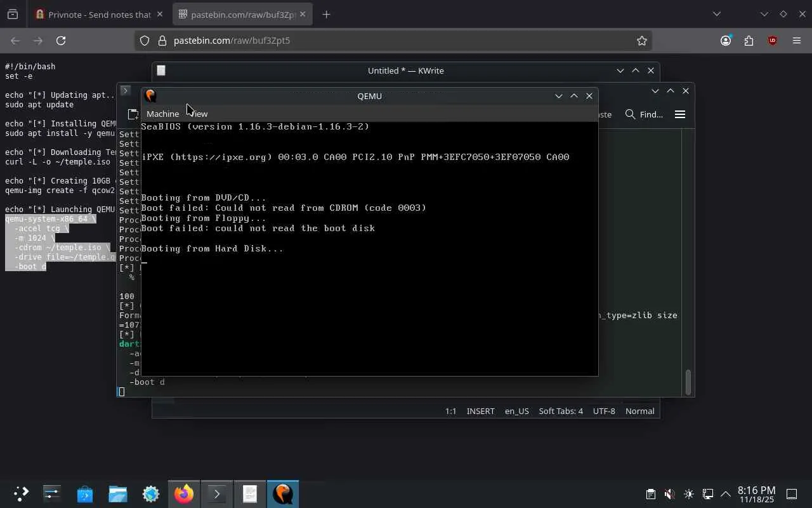Image resolution: width=812 pixels, height=508 pixels.
Task: Click the 1:1 cursor position in KWrite
Action: (450, 411)
